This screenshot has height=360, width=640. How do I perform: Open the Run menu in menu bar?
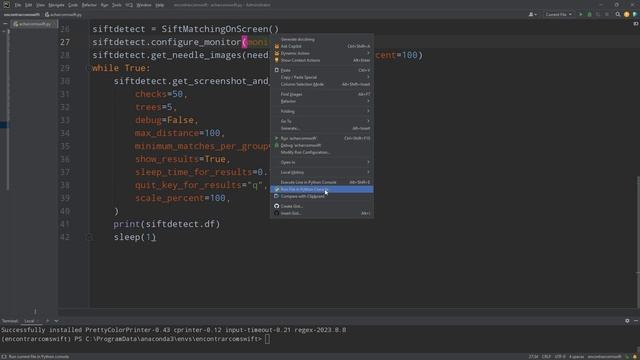[104, 5]
